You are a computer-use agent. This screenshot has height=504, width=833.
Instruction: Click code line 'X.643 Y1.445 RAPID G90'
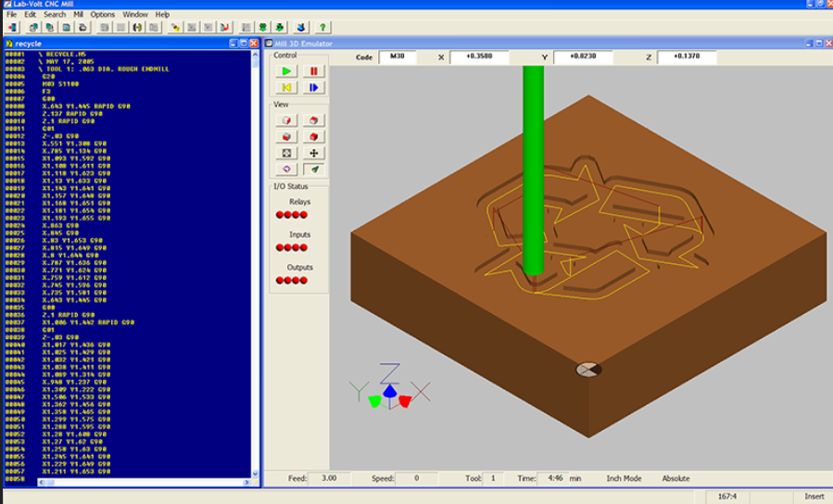(86, 107)
